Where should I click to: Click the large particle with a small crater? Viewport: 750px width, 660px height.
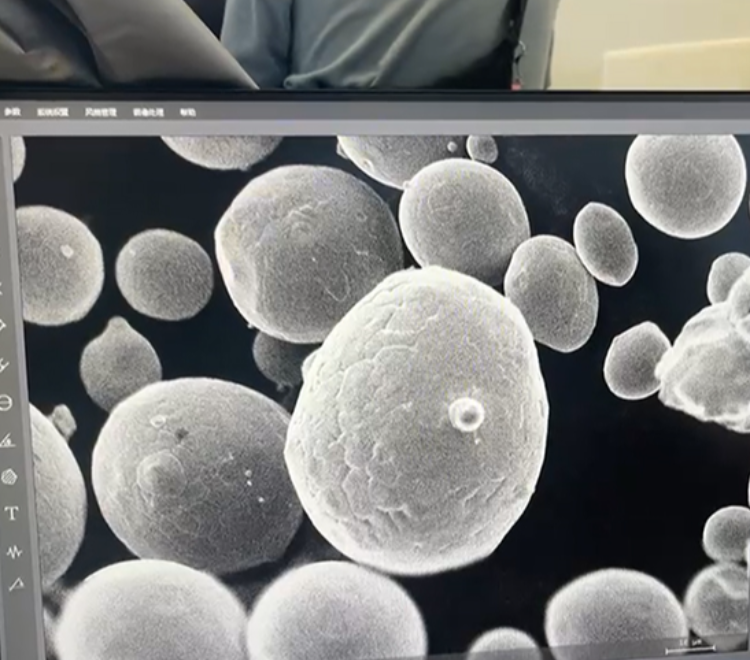pyautogui.click(x=416, y=421)
